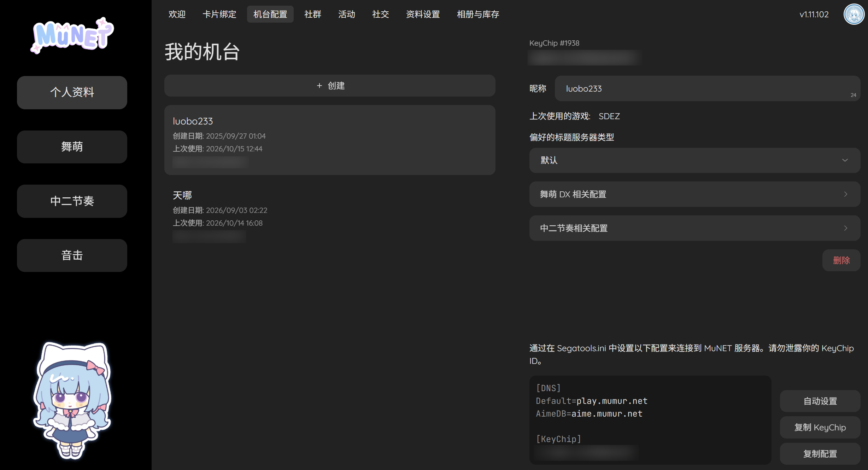This screenshot has height=470, width=868.
Task: Open the 欢迎 tab
Action: tap(177, 14)
